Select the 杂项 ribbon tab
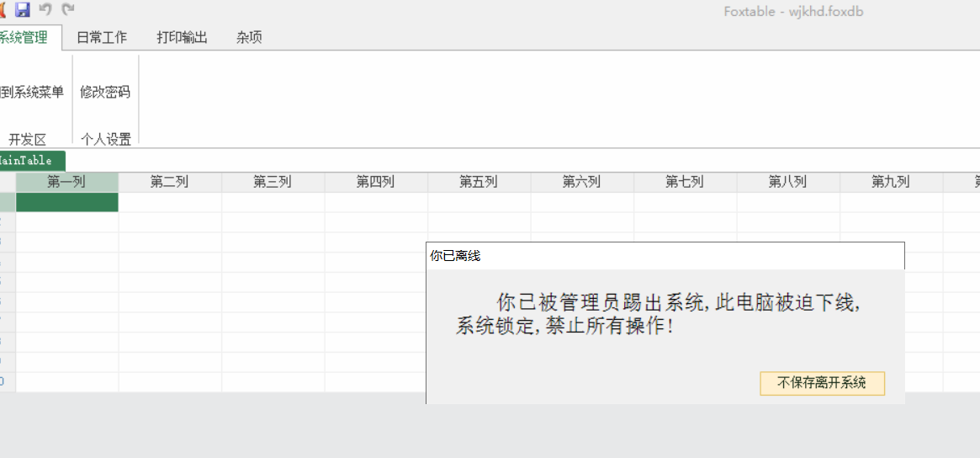Image resolution: width=980 pixels, height=458 pixels. 249,38
